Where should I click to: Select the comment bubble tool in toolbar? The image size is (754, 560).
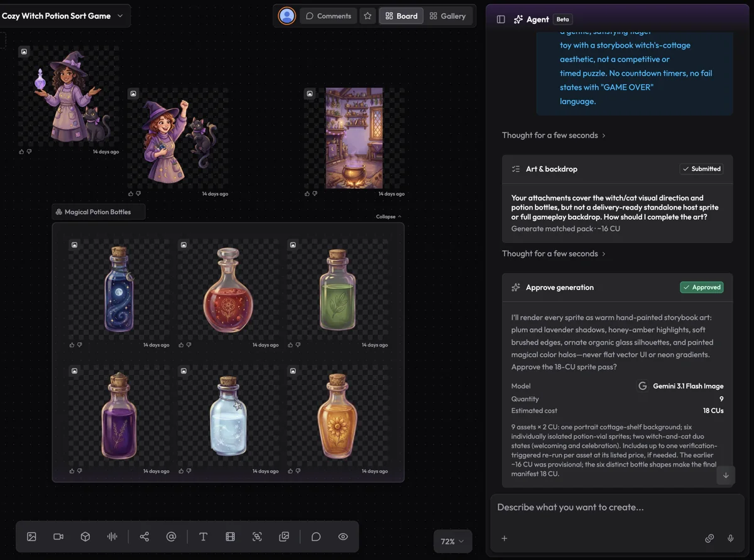click(316, 537)
